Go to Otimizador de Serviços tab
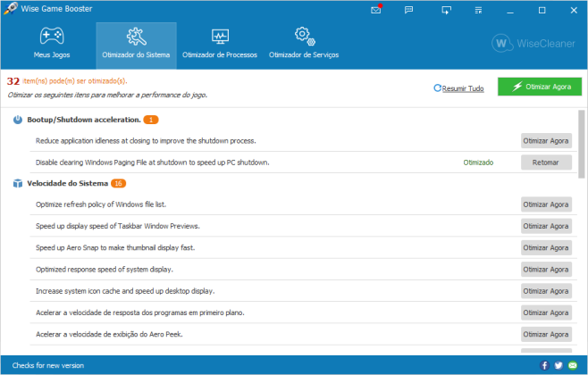Image resolution: width=588 pixels, height=375 pixels. pyautogui.click(x=304, y=46)
